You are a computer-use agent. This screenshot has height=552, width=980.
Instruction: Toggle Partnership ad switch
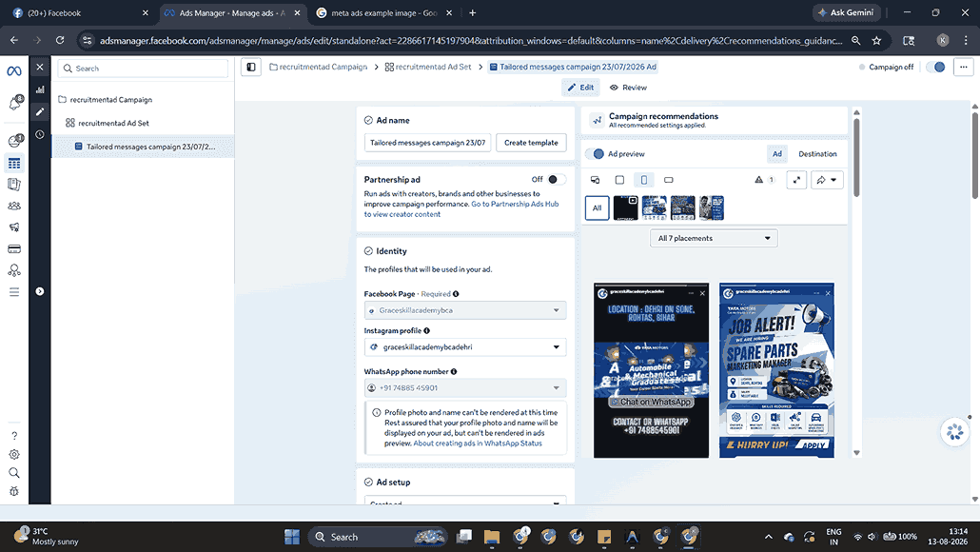point(556,180)
